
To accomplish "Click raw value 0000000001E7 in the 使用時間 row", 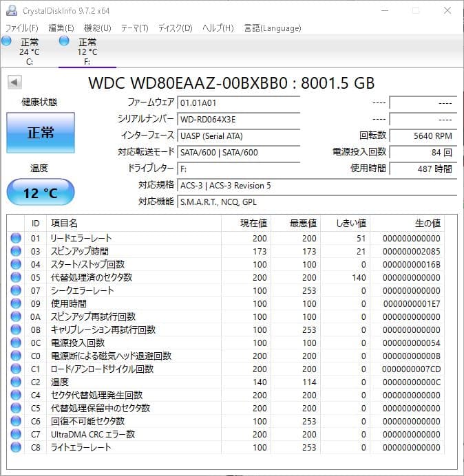I will point(412,303).
